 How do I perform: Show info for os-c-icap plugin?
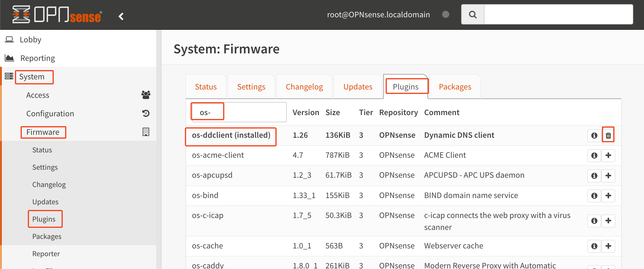(594, 221)
